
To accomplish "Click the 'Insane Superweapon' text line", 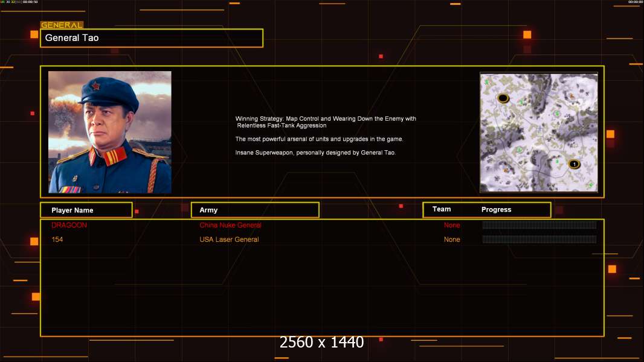I will (315, 153).
